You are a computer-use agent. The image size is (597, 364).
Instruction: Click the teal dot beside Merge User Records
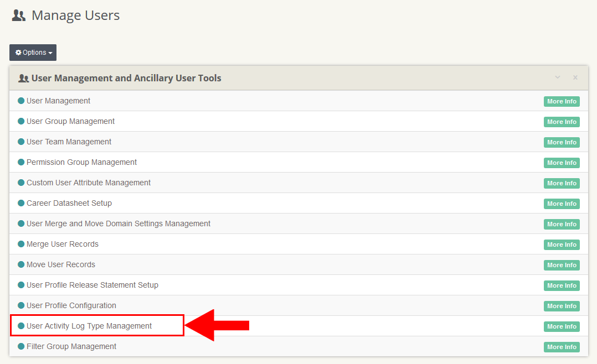tap(21, 244)
